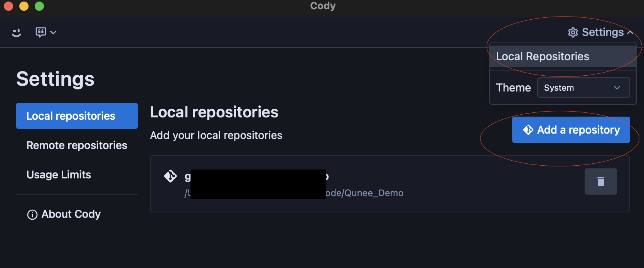Image resolution: width=644 pixels, height=268 pixels.
Task: Click the info icon next to About Cody
Action: click(x=32, y=214)
